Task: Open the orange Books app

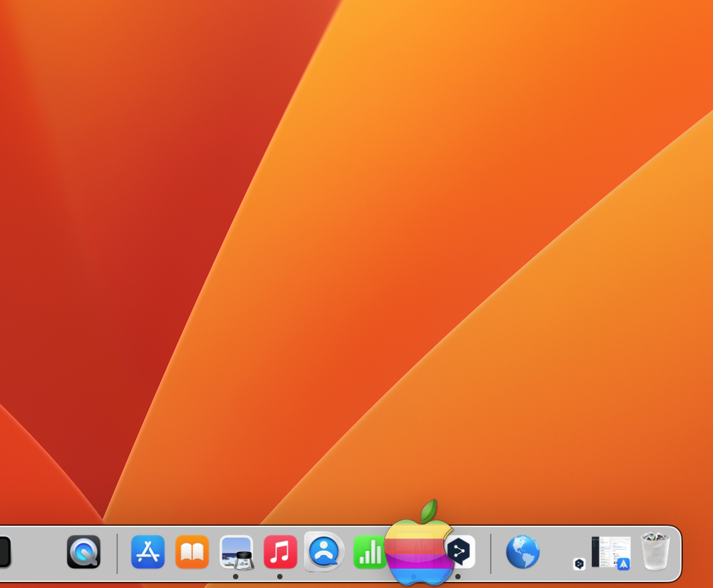Action: tap(192, 553)
